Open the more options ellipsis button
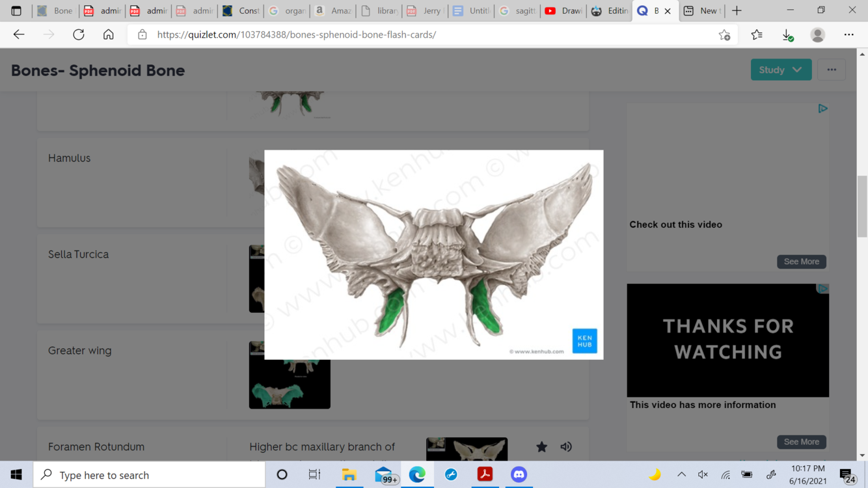This screenshot has width=868, height=488. 832,70
